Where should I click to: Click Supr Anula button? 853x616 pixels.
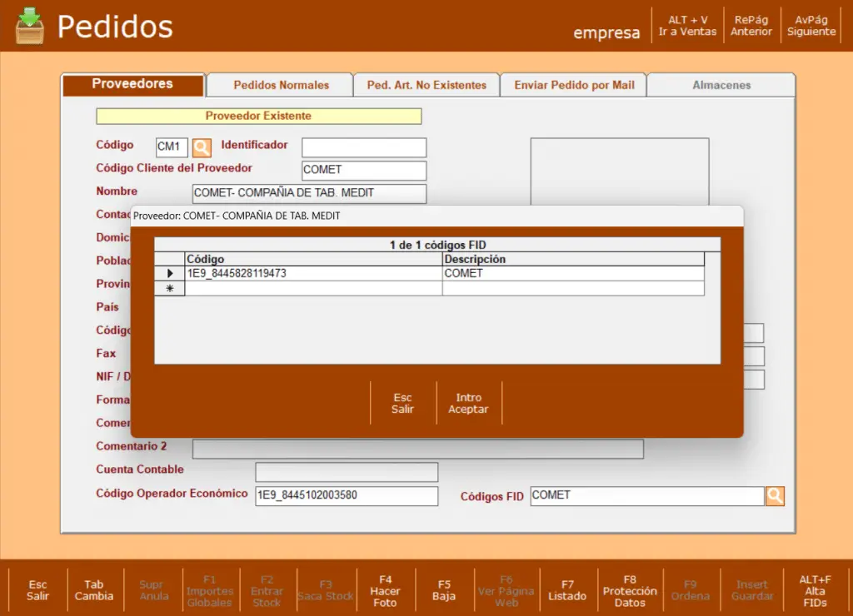(153, 590)
